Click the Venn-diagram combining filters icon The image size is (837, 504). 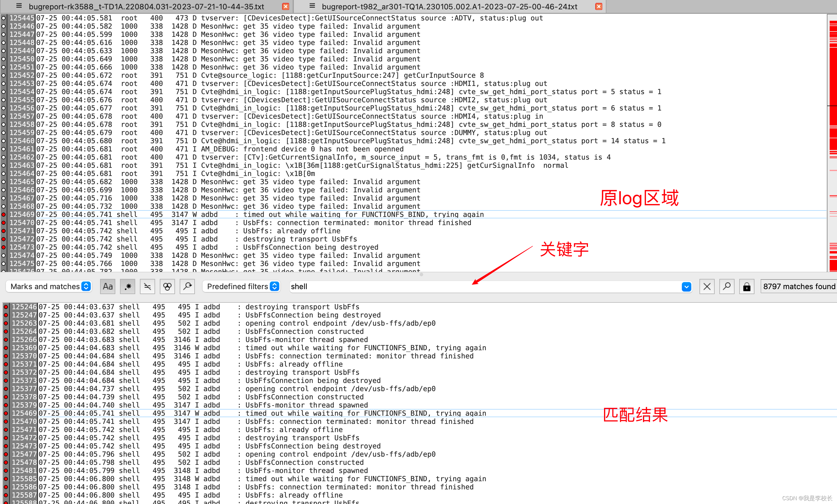click(167, 286)
